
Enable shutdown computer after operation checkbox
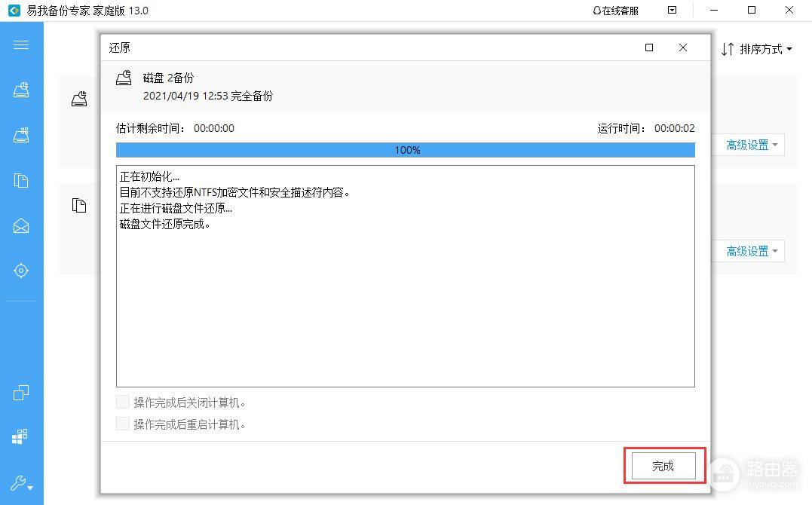123,402
